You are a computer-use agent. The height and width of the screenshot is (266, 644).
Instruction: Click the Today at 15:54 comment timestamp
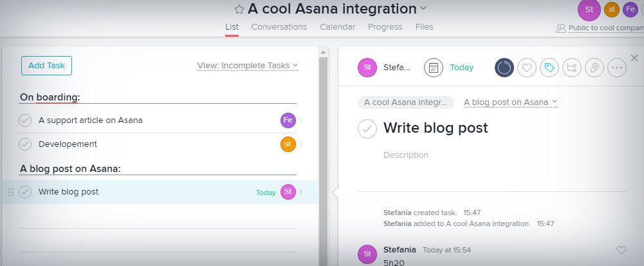point(447,250)
